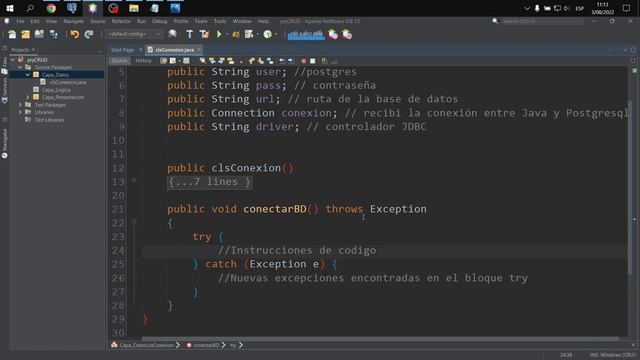Click conectarBD in the breadcrumb bar
Image resolution: width=640 pixels, height=360 pixels.
206,345
